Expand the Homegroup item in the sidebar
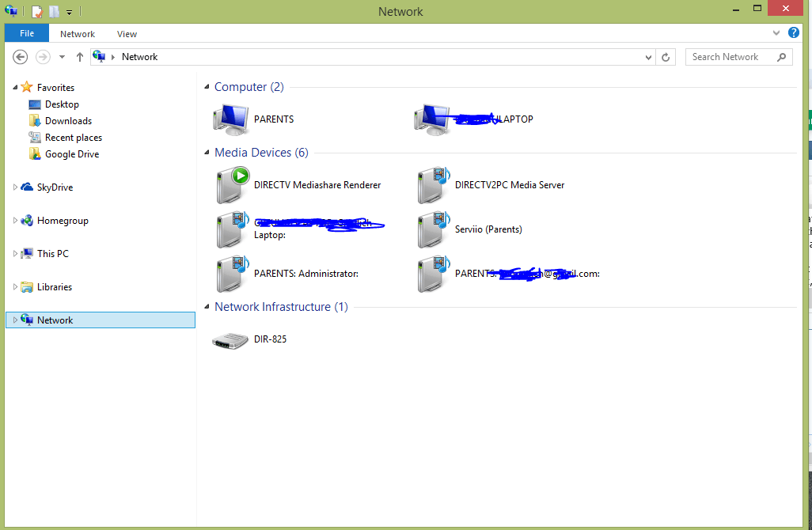 click(x=14, y=220)
